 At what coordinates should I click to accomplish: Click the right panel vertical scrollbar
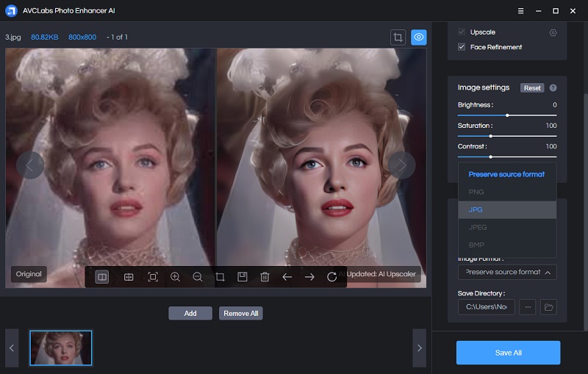[586, 212]
